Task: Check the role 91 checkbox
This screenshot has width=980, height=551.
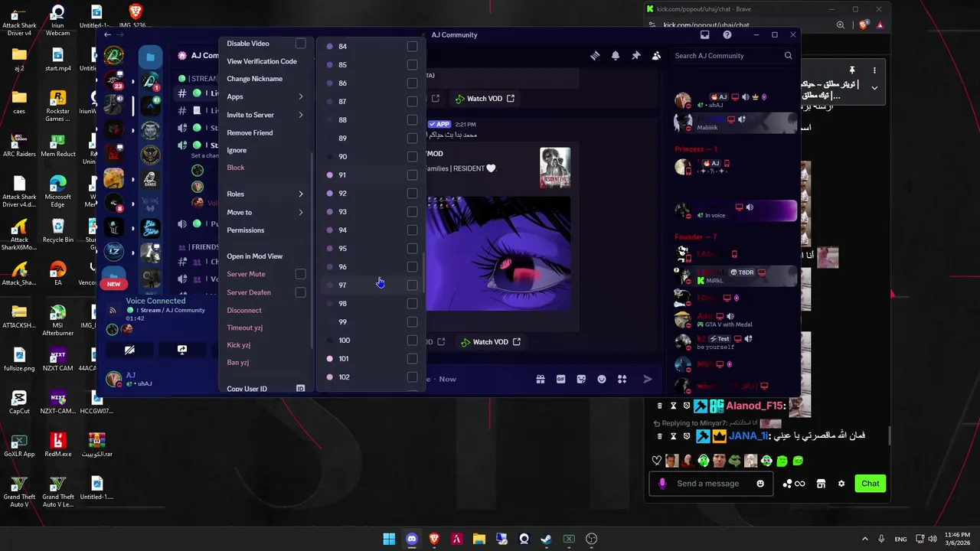Action: [413, 174]
